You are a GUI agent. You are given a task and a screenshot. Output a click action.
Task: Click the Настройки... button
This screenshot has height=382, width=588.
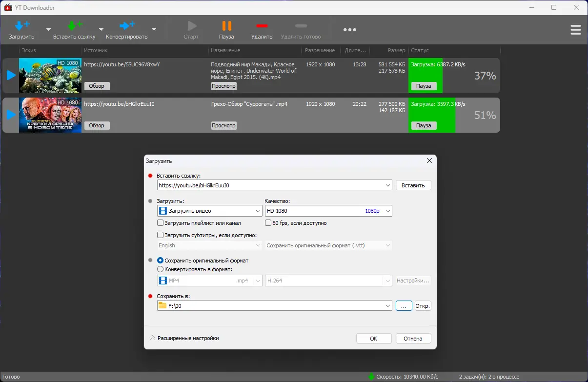click(413, 281)
